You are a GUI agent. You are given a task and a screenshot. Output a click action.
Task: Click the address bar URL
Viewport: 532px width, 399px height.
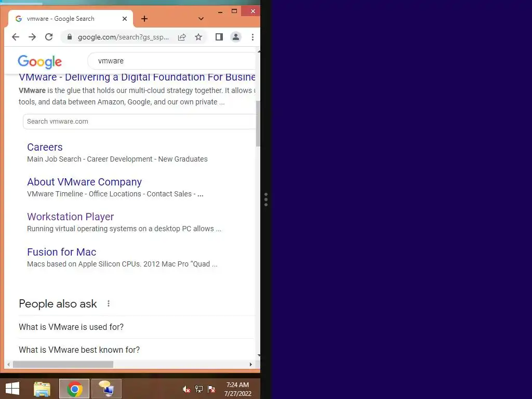click(123, 37)
